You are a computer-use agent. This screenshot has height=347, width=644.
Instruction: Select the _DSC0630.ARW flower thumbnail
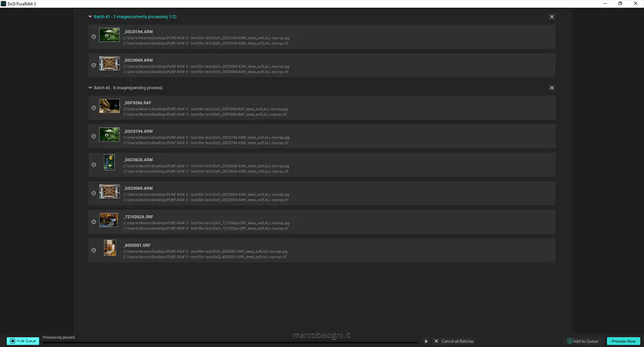109,163
